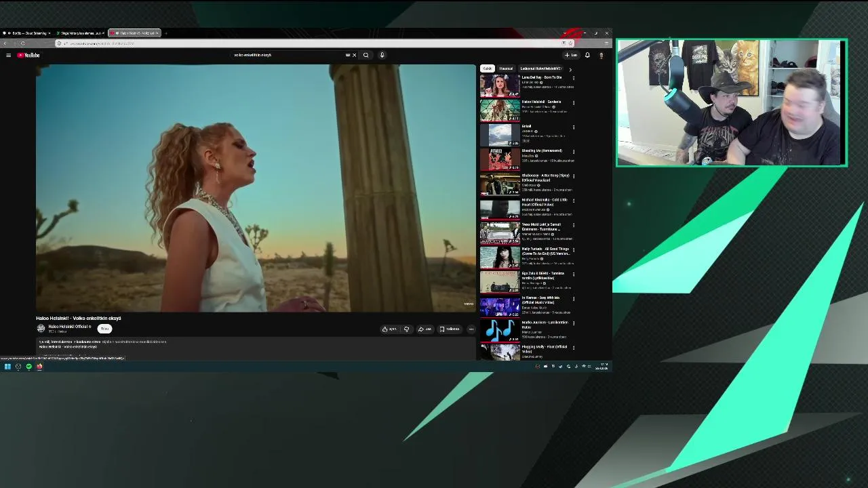Open more actions ellipsis under video
Viewport: 868px width, 488px height.
(471, 329)
